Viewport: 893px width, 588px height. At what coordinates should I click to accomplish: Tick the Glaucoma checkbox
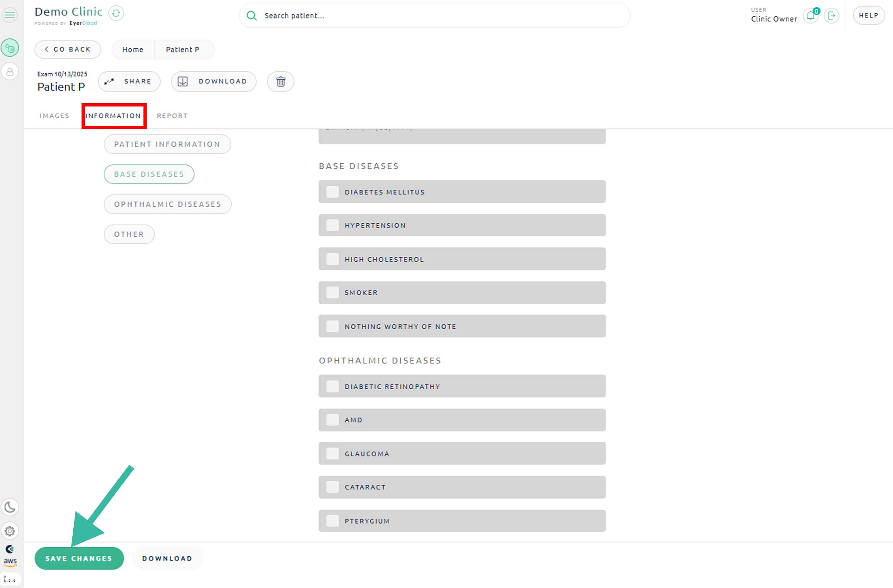[x=332, y=454]
